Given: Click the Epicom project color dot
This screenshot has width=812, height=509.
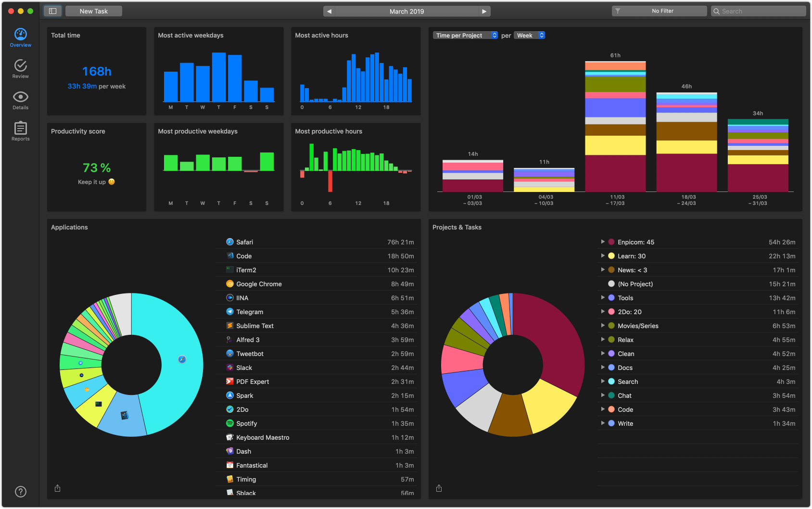Looking at the screenshot, I should point(611,242).
